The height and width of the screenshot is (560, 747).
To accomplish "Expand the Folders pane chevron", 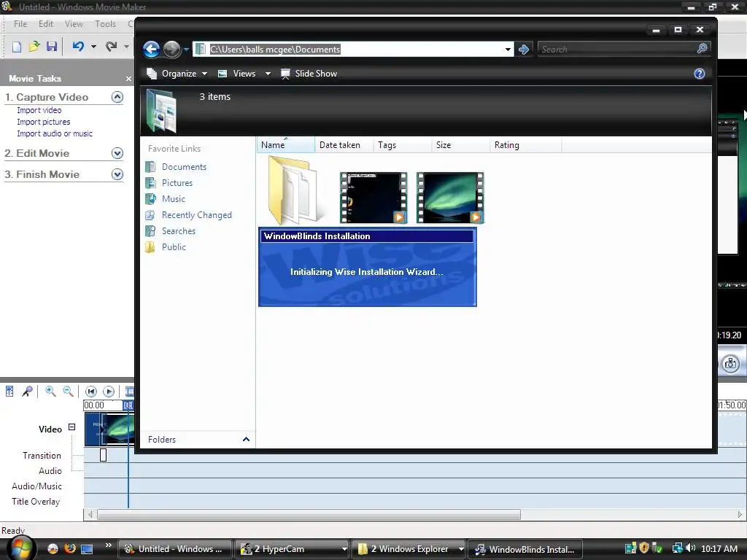I will (246, 440).
